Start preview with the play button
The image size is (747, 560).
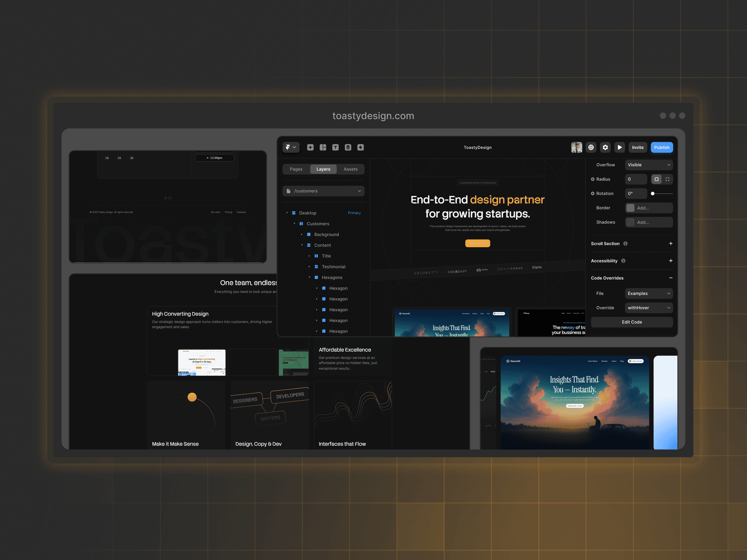pos(620,147)
